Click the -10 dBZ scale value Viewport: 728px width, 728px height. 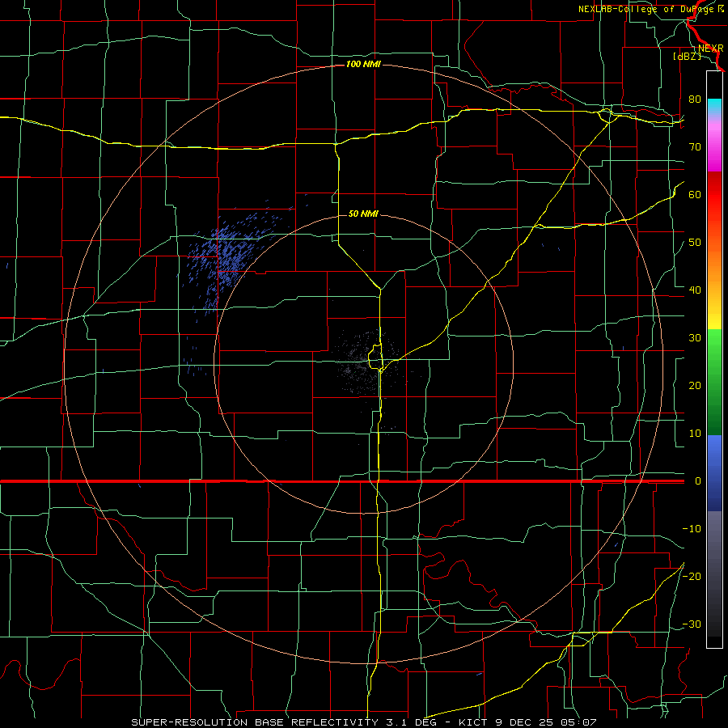click(692, 529)
